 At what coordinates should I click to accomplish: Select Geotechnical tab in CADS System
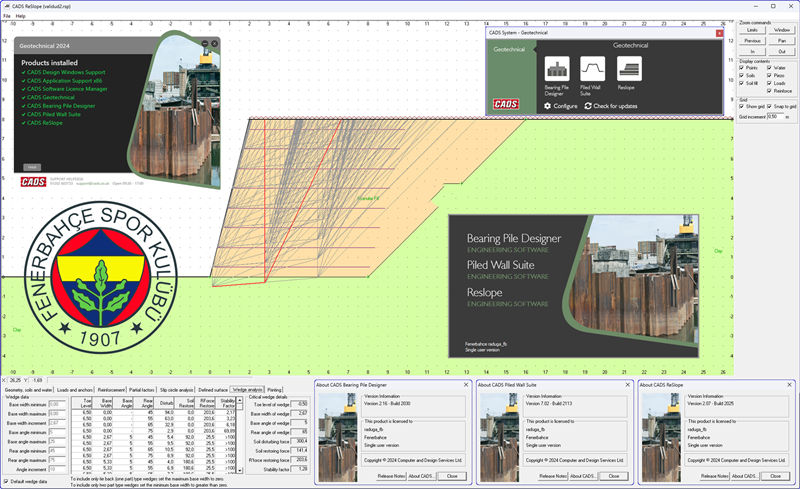click(509, 50)
